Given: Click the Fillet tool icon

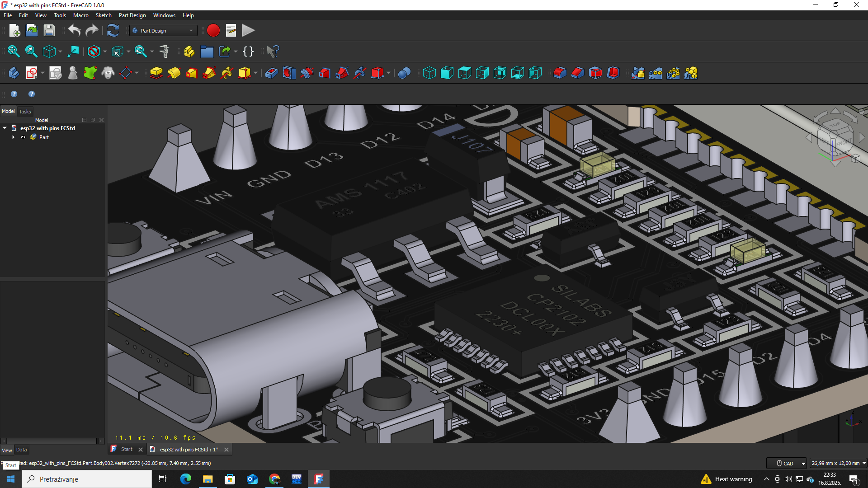Looking at the screenshot, I should (560, 73).
